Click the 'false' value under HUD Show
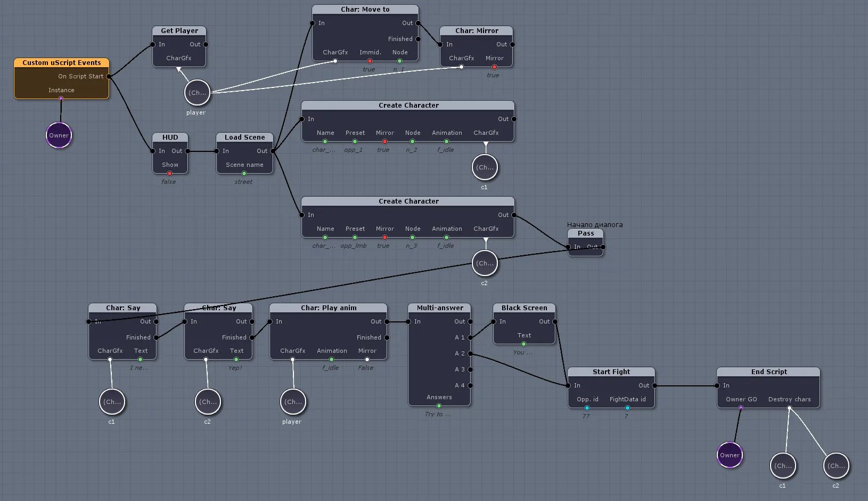 (168, 182)
